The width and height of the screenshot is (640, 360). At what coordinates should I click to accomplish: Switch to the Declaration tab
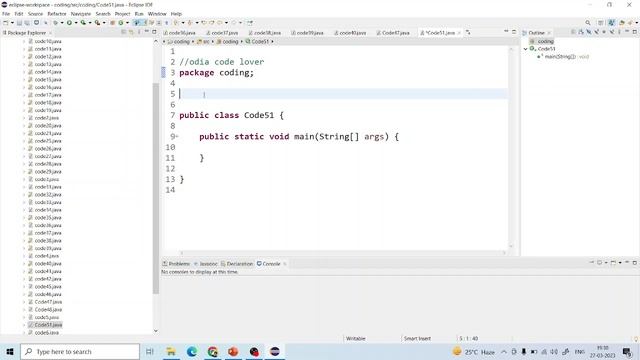pyautogui.click(x=237, y=264)
